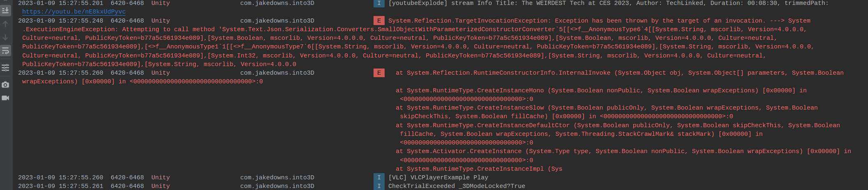Click the down arrow next-item icon
The width and height of the screenshot is (868, 190).
(5, 37)
